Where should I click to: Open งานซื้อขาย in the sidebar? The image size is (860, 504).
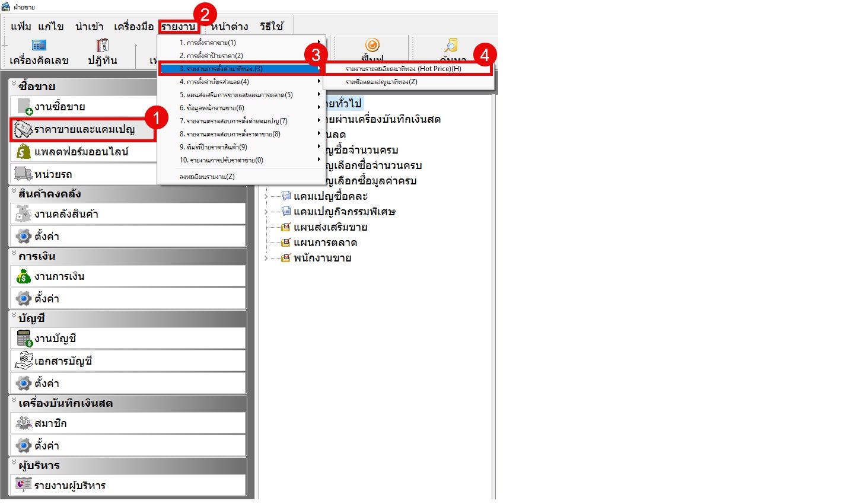tap(59, 107)
